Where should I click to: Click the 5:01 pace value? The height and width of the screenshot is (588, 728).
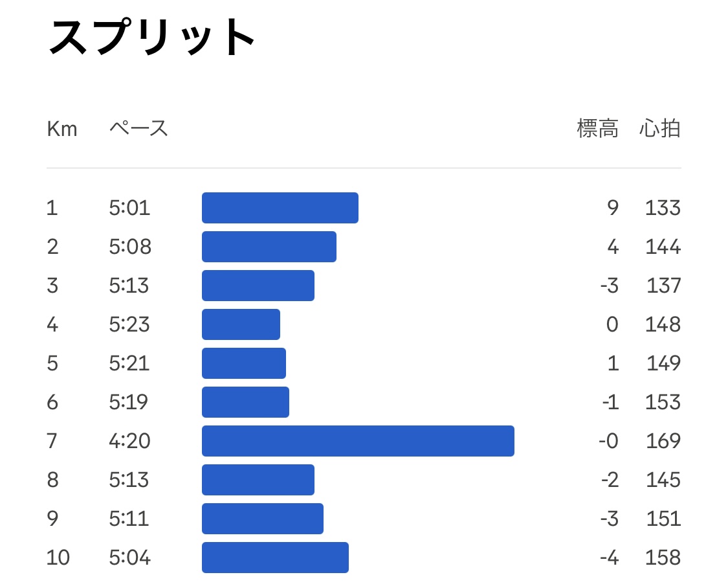[x=129, y=208]
